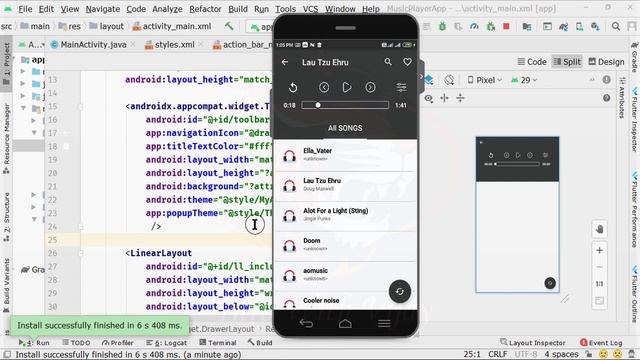Click the hammer Make Project icon
The height and width of the screenshot is (360, 640).
229,26
